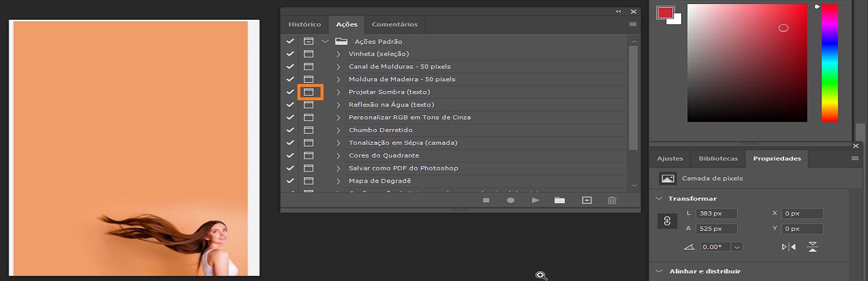Create a new action set folder
868x281 pixels.
(x=560, y=200)
